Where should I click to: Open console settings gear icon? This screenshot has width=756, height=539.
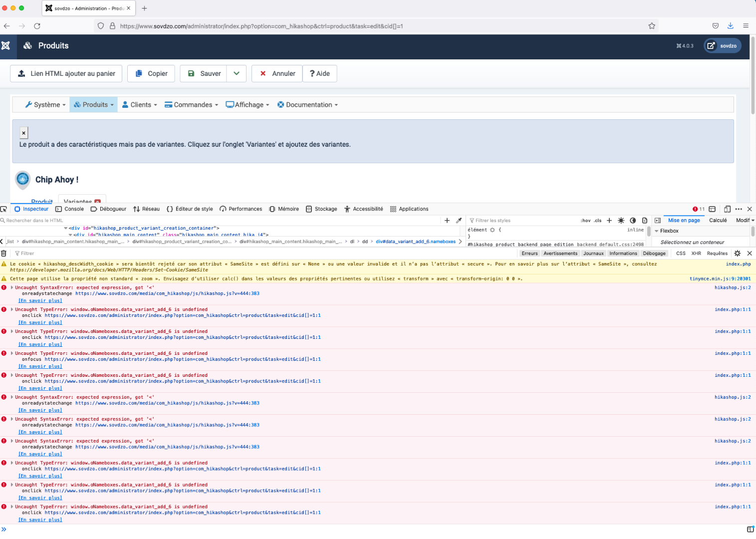click(738, 254)
